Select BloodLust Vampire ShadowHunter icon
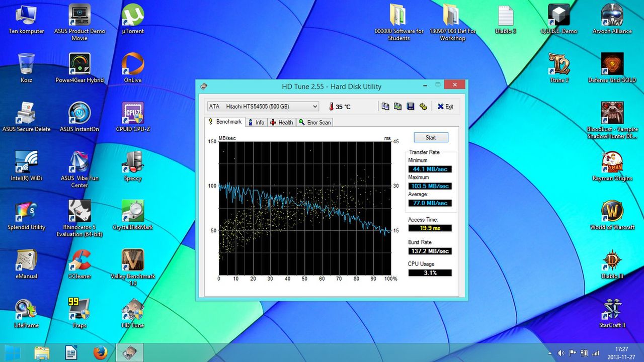The width and height of the screenshot is (644, 362). [x=612, y=121]
